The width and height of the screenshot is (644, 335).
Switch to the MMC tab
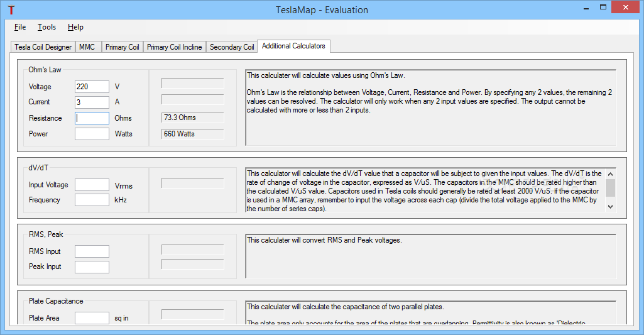tap(87, 47)
